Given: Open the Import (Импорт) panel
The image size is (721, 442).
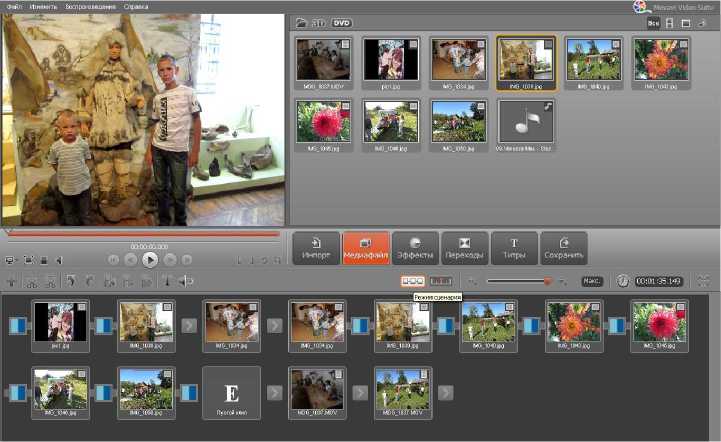Looking at the screenshot, I should pyautogui.click(x=315, y=248).
